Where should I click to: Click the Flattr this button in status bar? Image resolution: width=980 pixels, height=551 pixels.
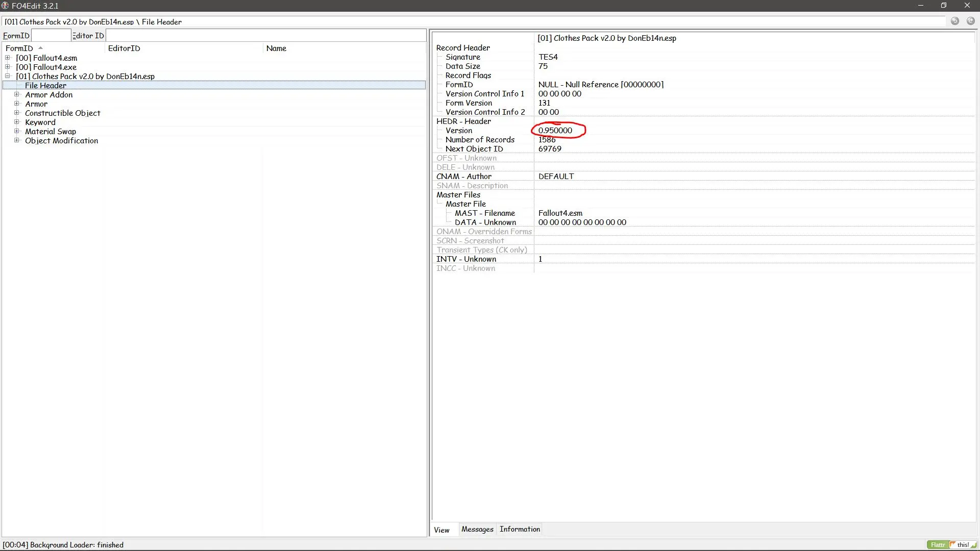[951, 544]
